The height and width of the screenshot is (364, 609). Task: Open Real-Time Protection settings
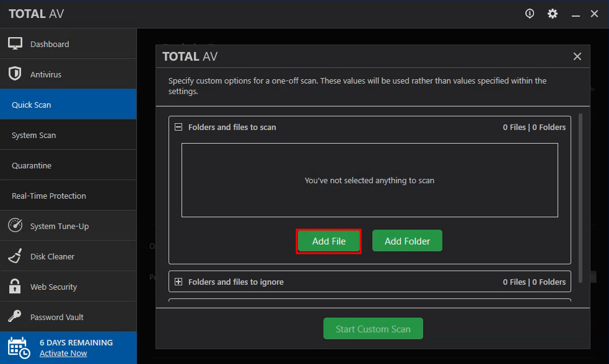68,195
